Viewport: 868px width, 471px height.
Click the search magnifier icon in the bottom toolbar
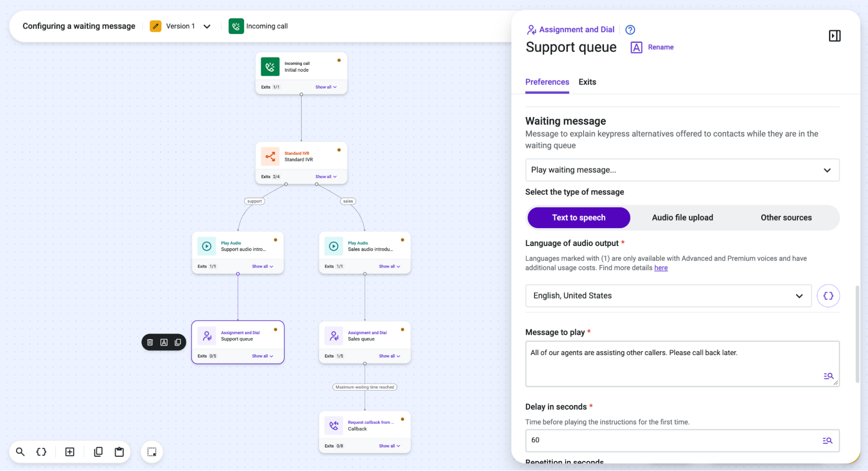[20, 452]
